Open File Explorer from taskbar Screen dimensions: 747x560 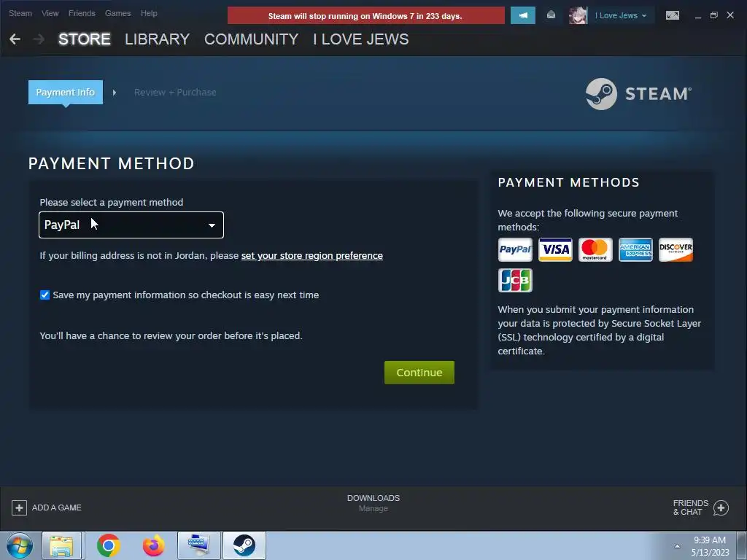pos(62,545)
